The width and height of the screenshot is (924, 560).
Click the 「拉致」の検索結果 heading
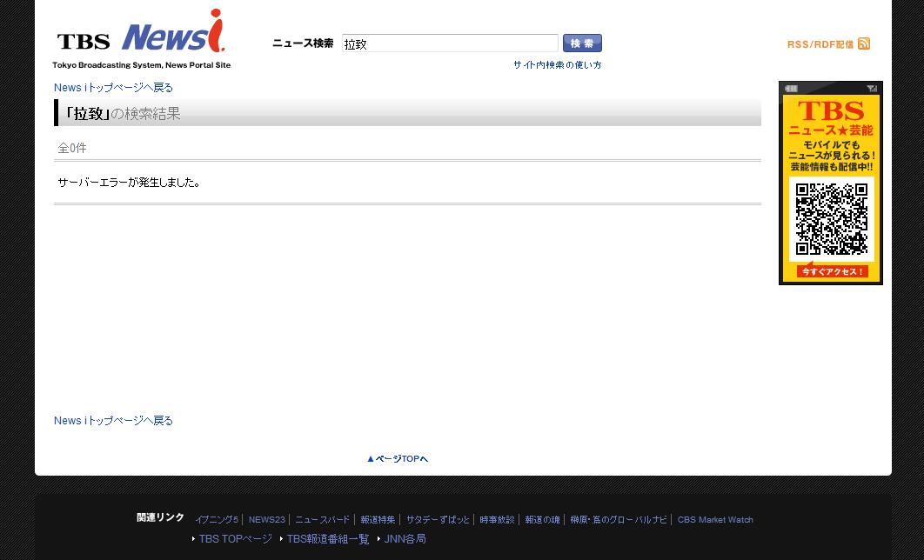122,113
